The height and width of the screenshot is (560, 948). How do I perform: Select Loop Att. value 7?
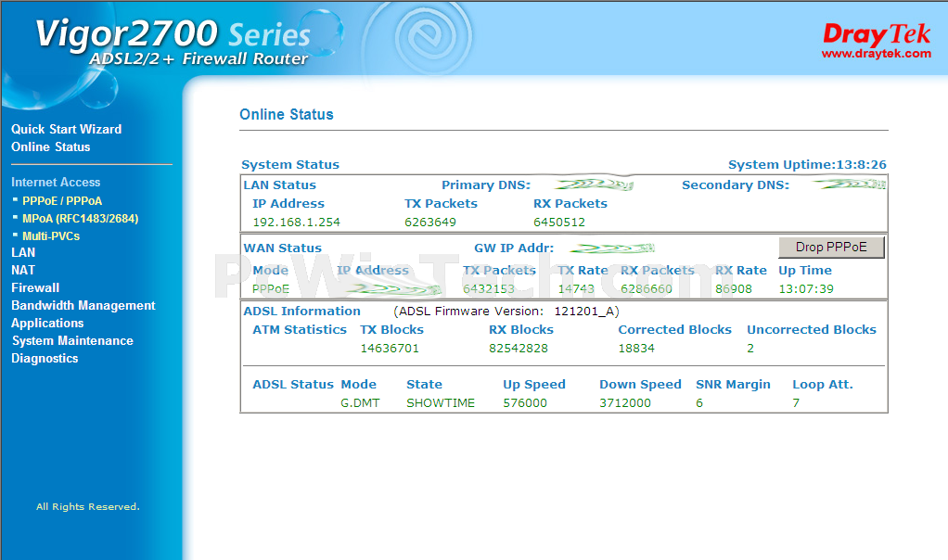[796, 403]
